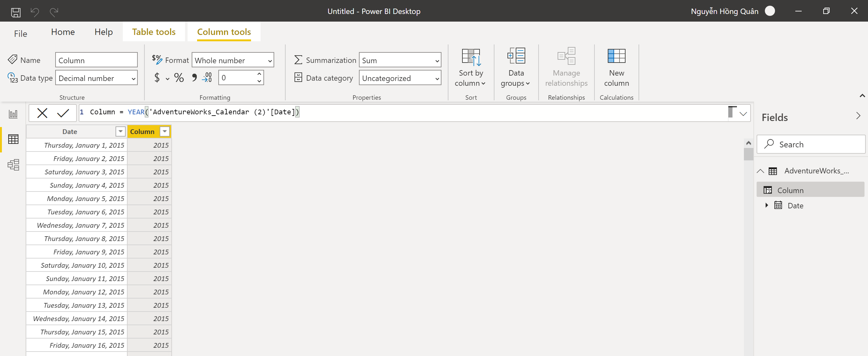Screen dimensions: 868x356
Task: Click Sort by column icon
Action: point(471,57)
